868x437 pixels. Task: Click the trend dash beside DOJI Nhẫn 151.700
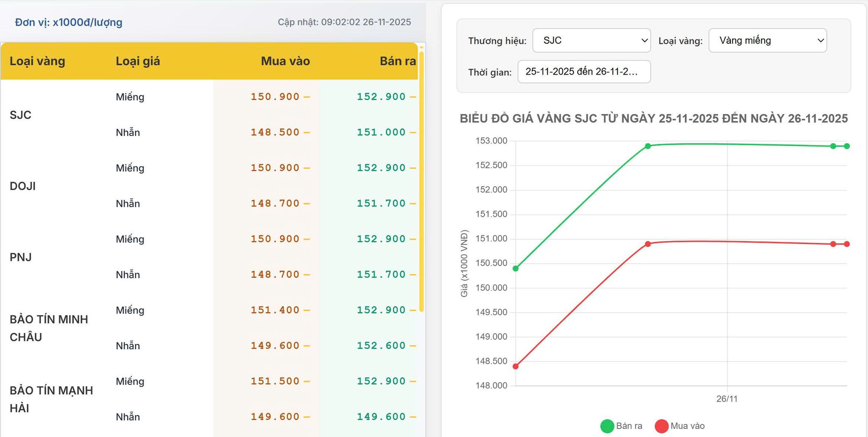412,204
